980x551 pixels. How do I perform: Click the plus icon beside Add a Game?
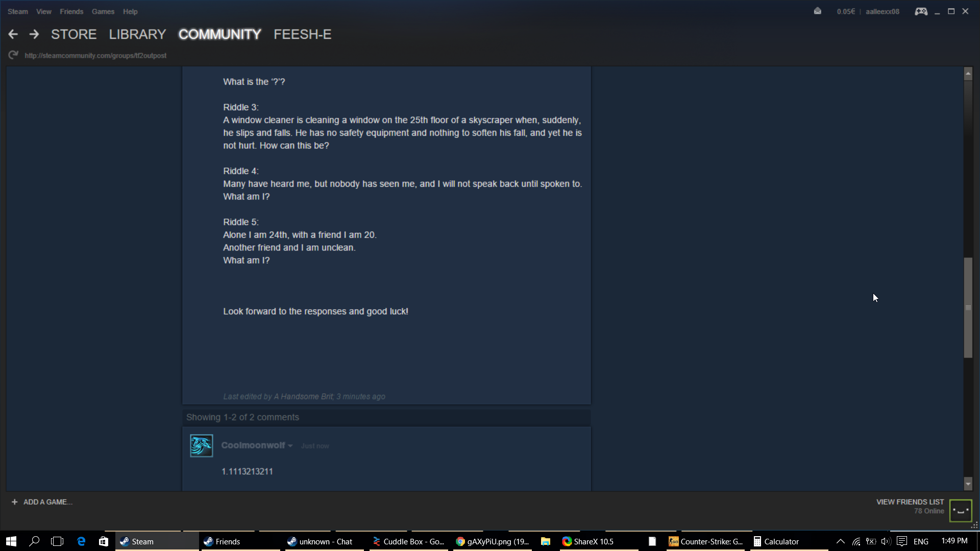(x=14, y=502)
